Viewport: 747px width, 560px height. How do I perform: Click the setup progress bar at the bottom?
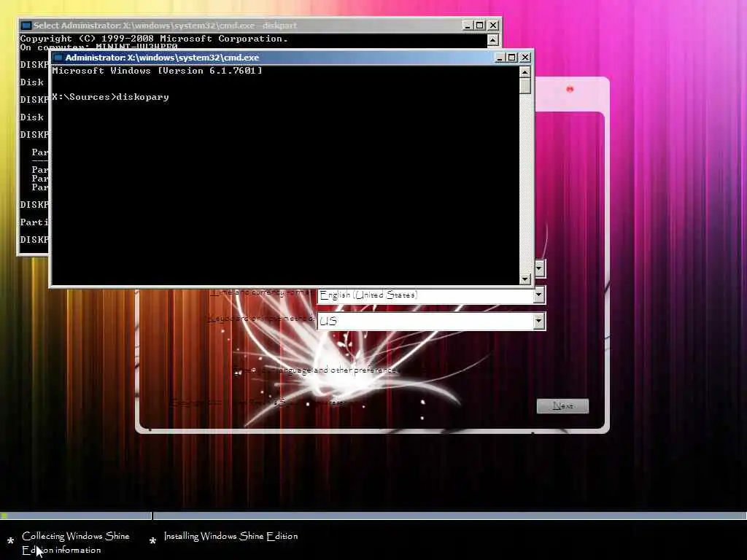(x=373, y=516)
